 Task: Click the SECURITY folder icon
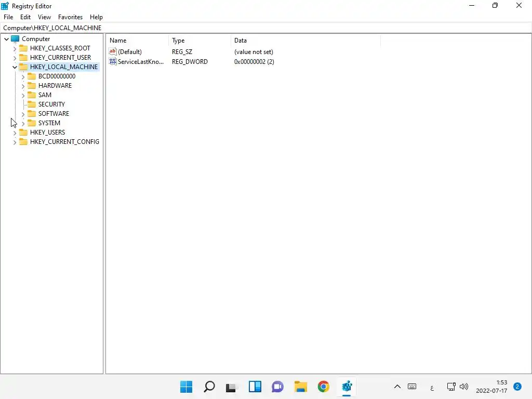pos(32,104)
